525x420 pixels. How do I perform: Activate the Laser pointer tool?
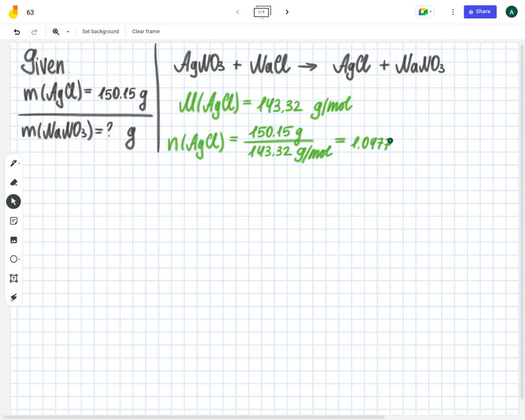[x=13, y=298]
